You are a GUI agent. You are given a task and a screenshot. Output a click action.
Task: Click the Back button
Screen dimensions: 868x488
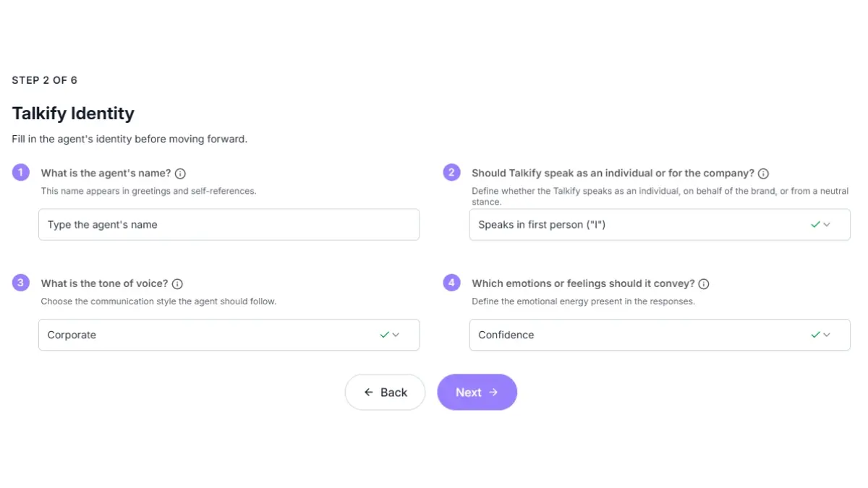coord(385,392)
